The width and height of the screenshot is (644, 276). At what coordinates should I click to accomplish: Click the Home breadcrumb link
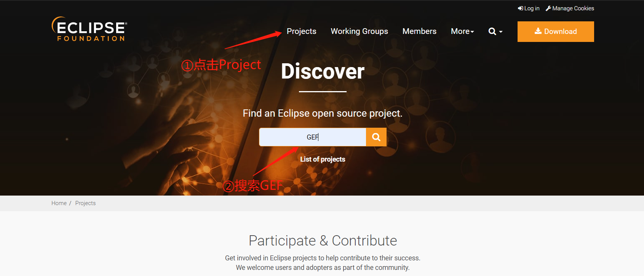pyautogui.click(x=59, y=203)
